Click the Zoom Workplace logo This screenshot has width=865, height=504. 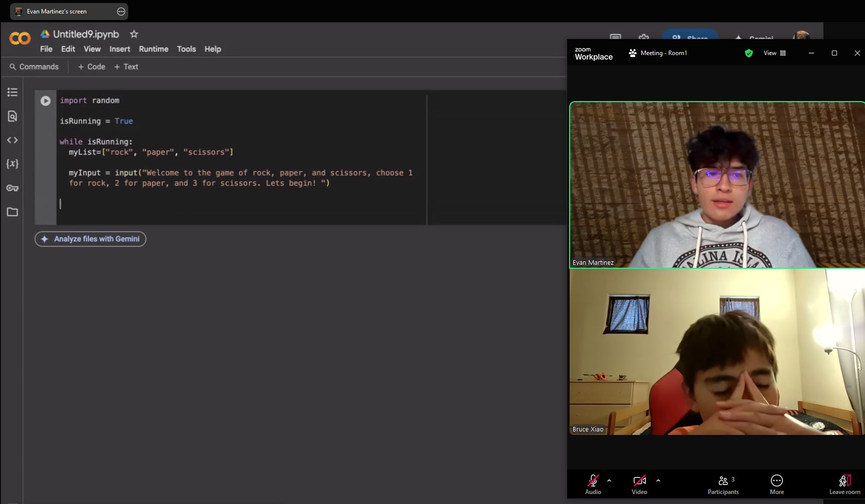[x=594, y=54]
